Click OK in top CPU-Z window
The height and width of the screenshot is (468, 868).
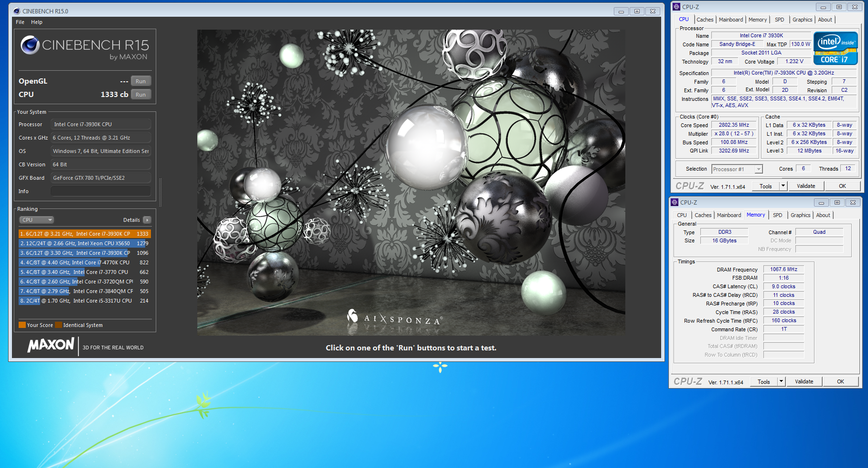click(x=842, y=186)
